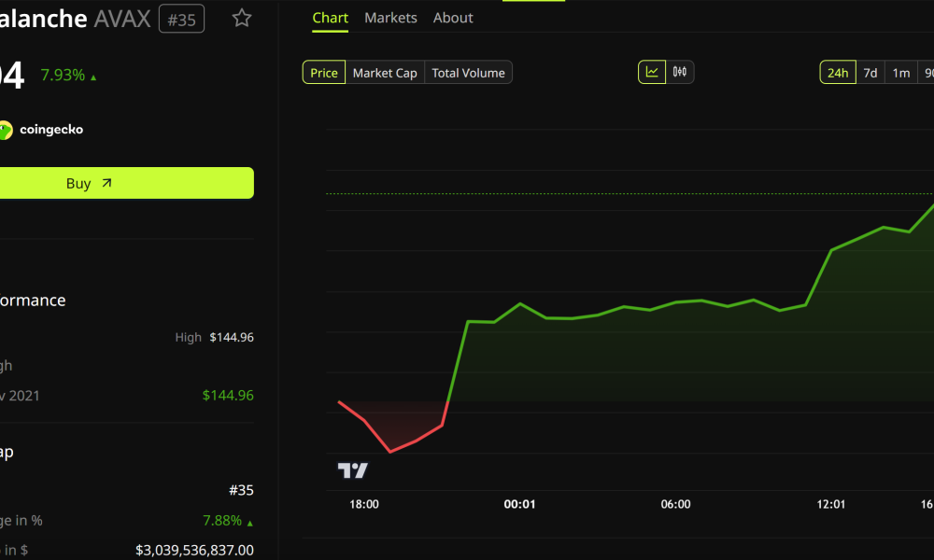The image size is (934, 560).
Task: Click the 00:01 time axis label
Action: click(519, 504)
